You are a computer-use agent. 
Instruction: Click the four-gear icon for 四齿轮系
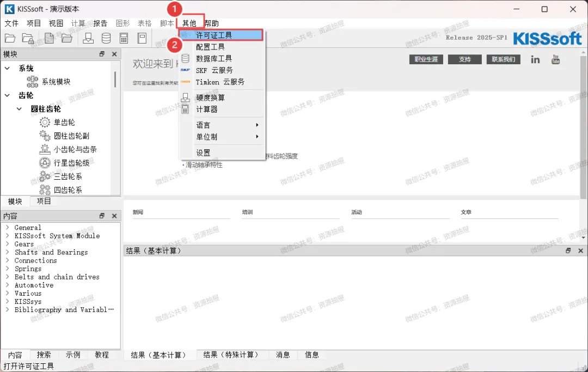(45, 190)
